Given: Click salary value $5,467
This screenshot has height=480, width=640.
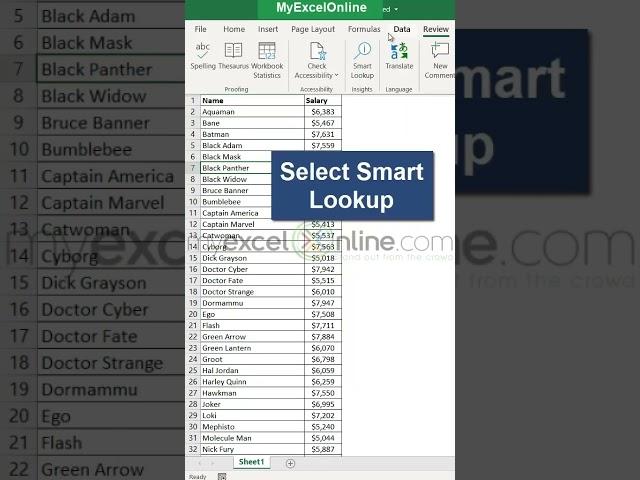Looking at the screenshot, I should [322, 123].
